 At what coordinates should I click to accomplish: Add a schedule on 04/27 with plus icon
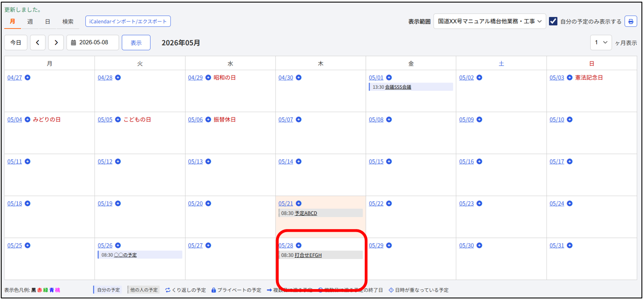[x=27, y=78]
